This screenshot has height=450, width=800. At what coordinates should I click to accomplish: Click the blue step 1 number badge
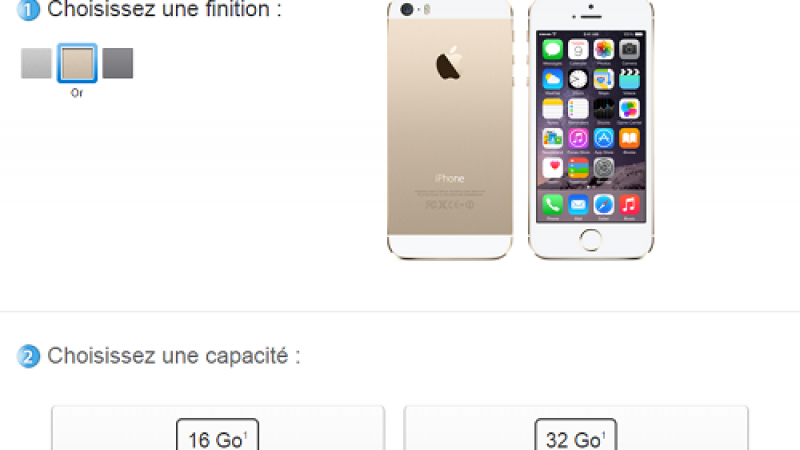[28, 10]
